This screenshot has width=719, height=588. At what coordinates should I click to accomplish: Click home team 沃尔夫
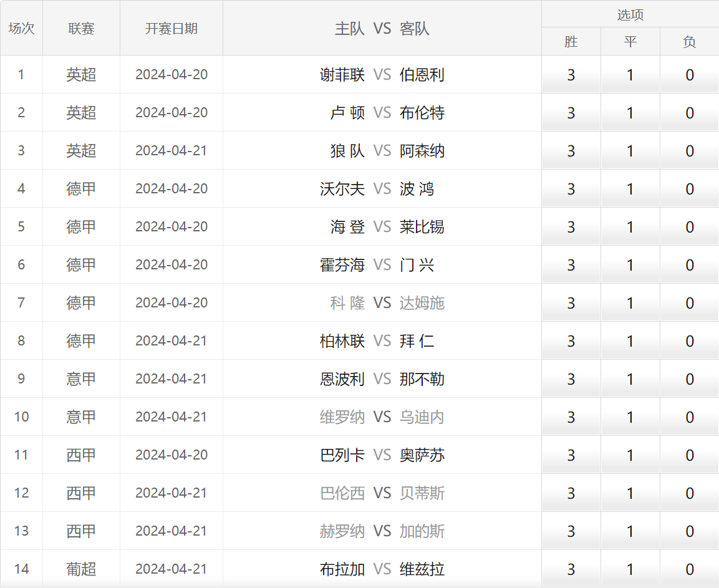point(342,189)
